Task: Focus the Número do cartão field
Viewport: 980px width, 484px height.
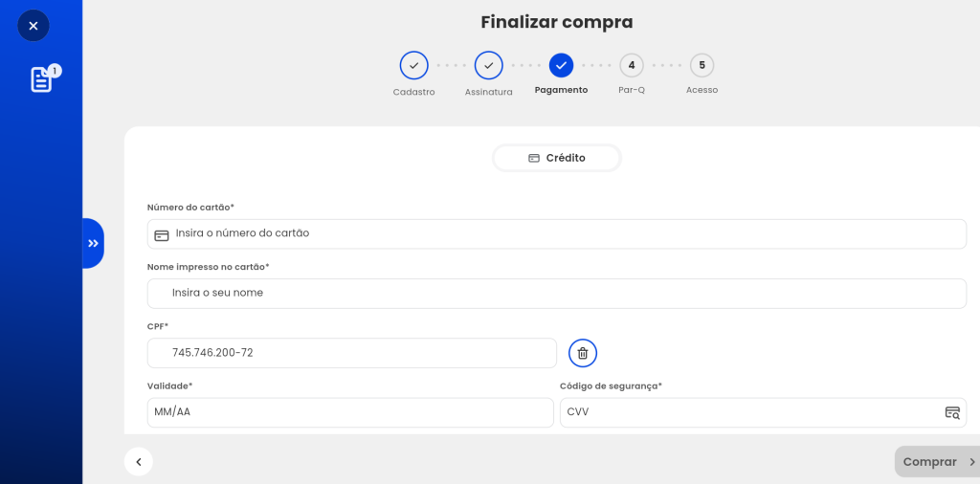Action: pyautogui.click(x=557, y=234)
